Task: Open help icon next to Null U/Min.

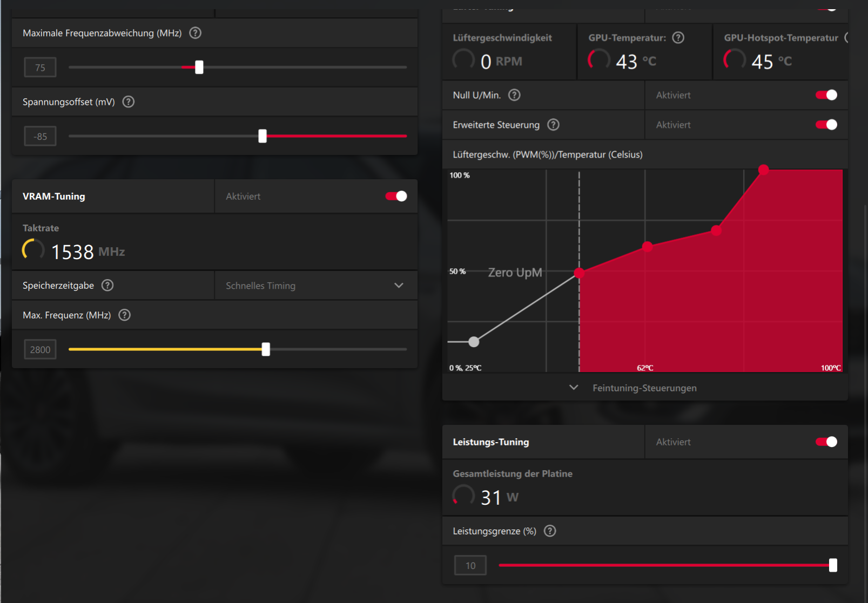Action: [x=515, y=95]
